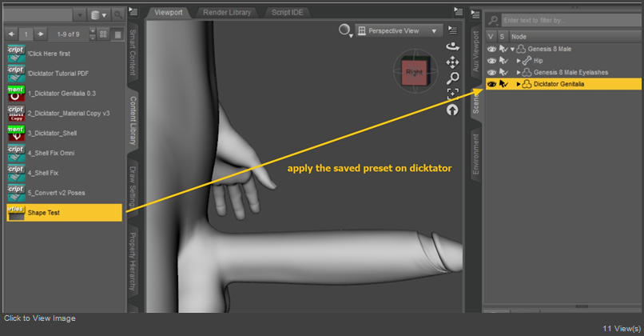Viewport: 644px width, 336px height.
Task: Collapse the Genesis 8 Male tree node
Action: point(513,50)
